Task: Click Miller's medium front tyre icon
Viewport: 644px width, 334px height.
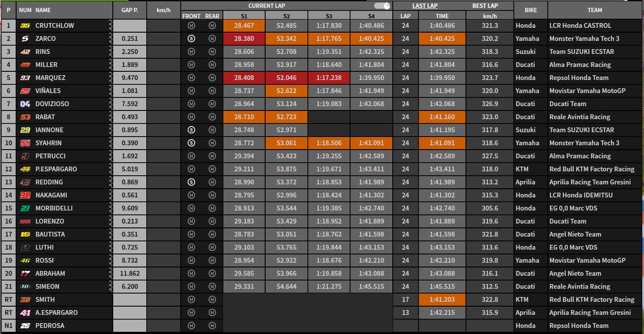Action: coord(192,64)
